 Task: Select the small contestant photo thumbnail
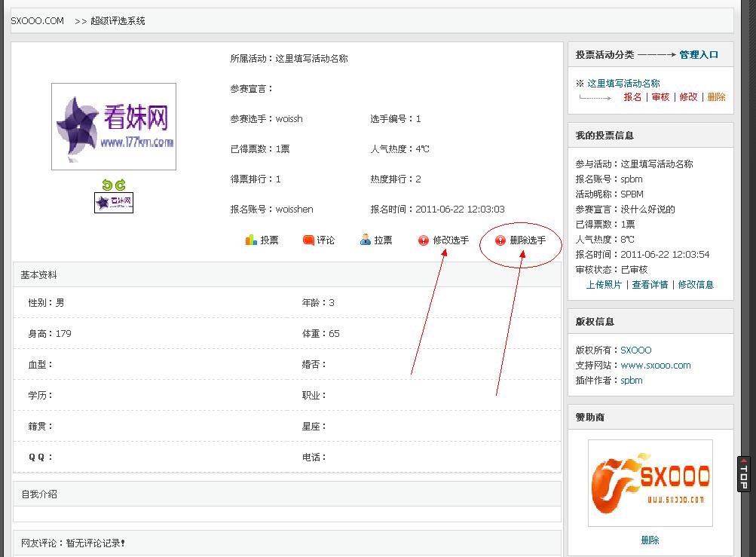click(114, 203)
